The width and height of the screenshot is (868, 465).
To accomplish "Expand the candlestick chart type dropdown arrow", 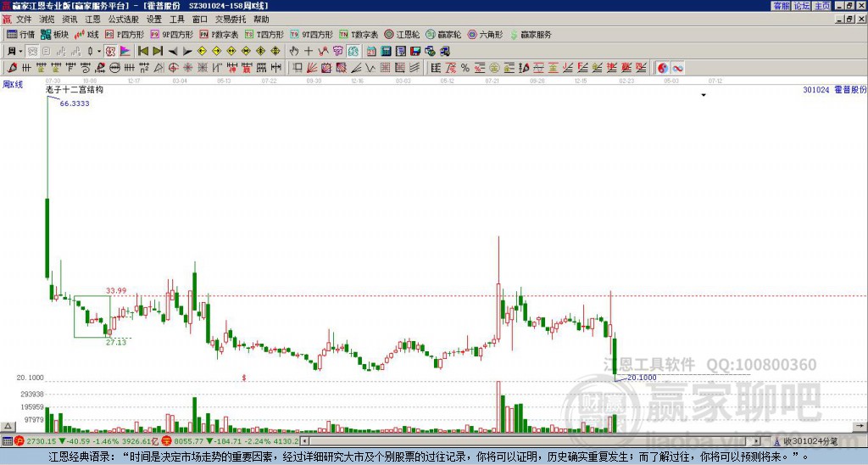I will coord(99,51).
